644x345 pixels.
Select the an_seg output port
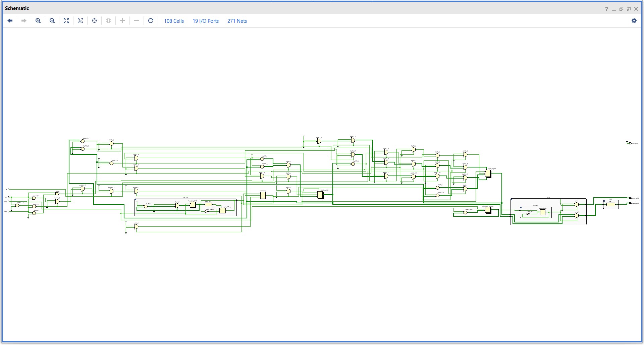point(630,143)
